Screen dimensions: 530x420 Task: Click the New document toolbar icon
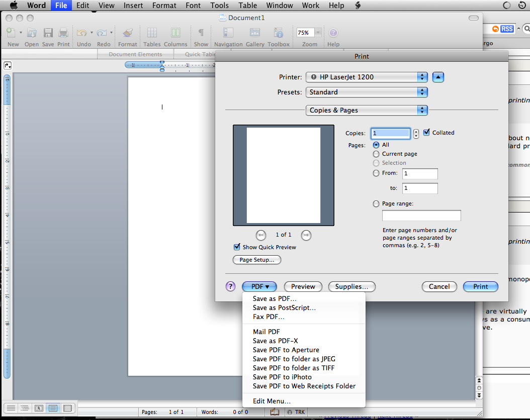tap(11, 33)
